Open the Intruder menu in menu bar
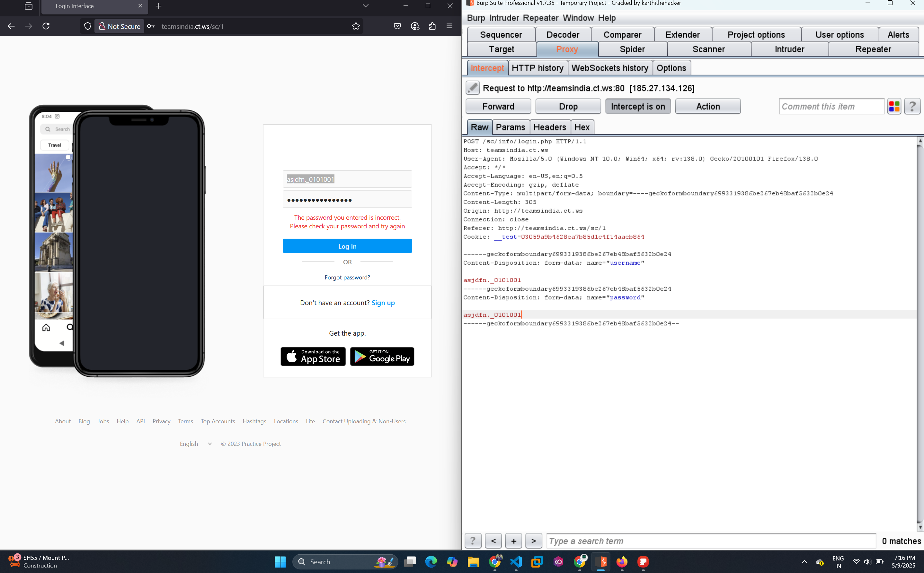The width and height of the screenshot is (924, 573). (504, 18)
